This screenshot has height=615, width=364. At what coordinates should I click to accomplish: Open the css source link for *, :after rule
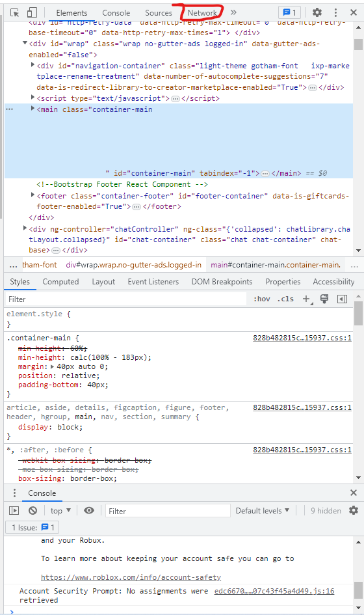302,450
